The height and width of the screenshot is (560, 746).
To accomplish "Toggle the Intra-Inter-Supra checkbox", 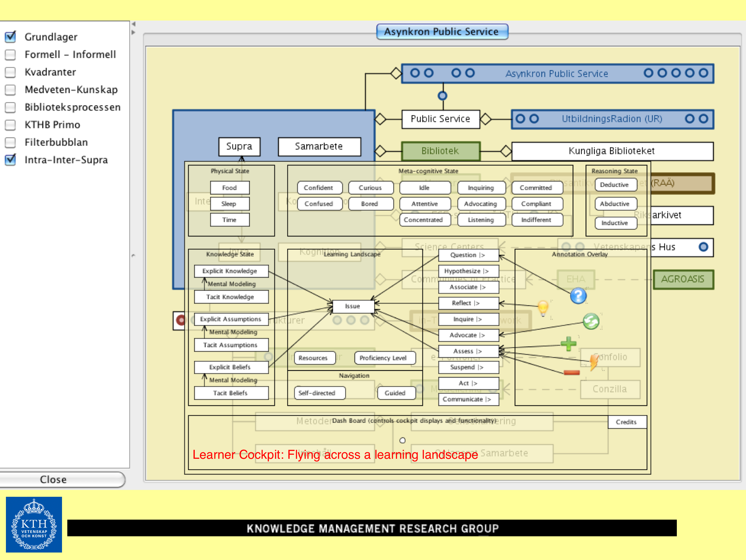I will pos(11,160).
